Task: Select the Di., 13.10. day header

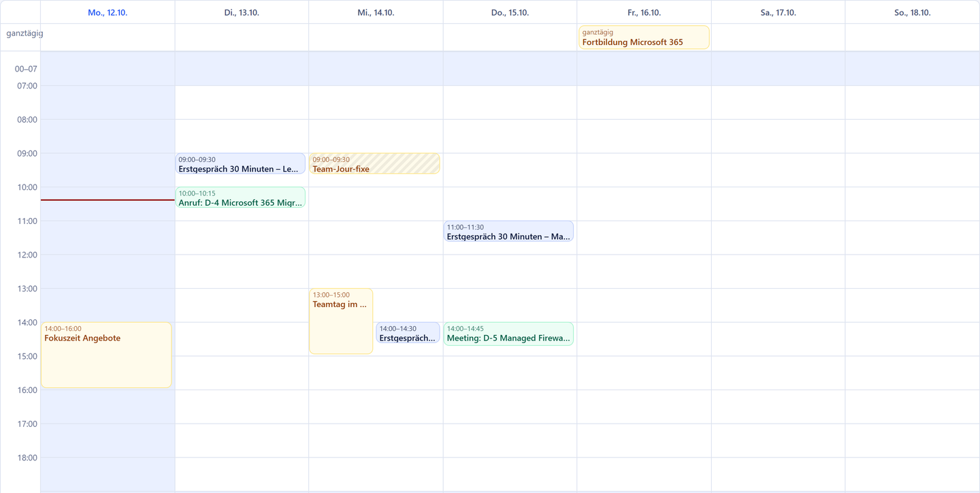Action: 242,12
